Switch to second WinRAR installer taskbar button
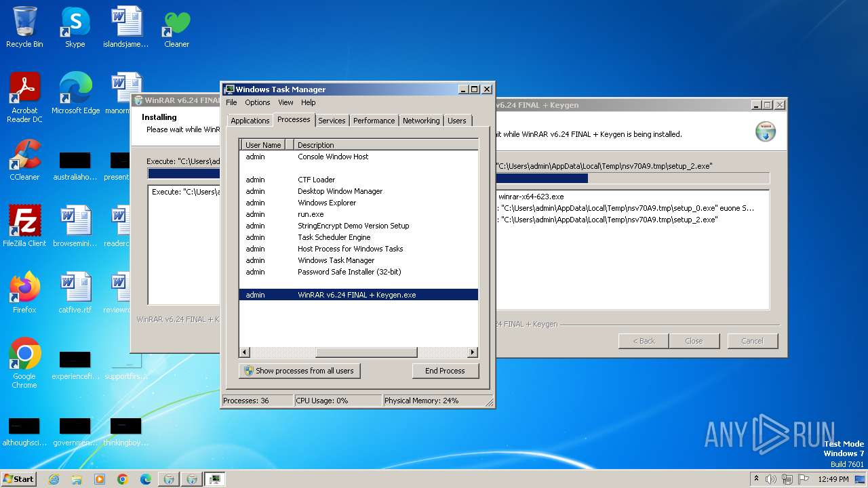This screenshot has height=488, width=868. [x=192, y=479]
